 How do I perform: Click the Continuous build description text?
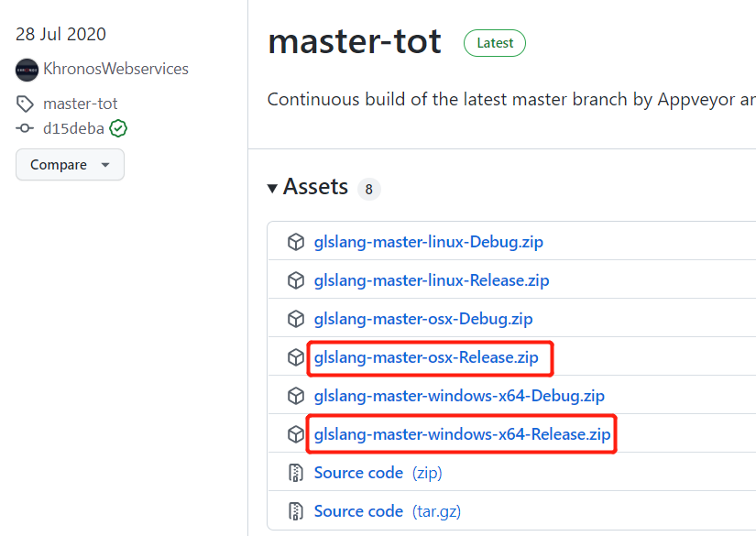click(x=511, y=99)
